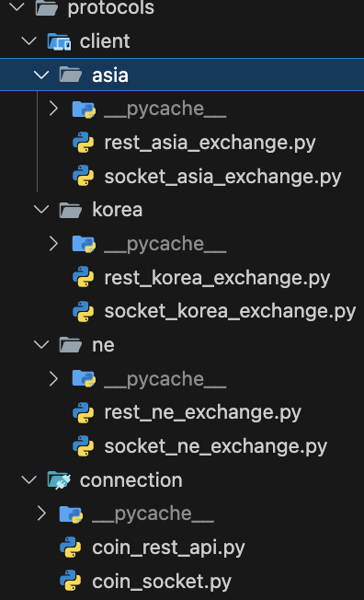Collapse the client folder chevron
Screen dimensions: 364x600
pyautogui.click(x=29, y=40)
